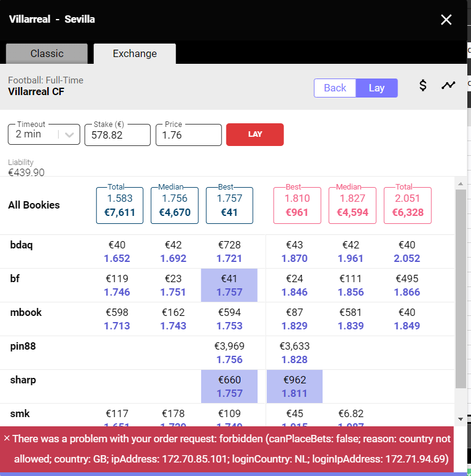Click the sharp back cell €660
471x476 pixels.
coord(229,380)
